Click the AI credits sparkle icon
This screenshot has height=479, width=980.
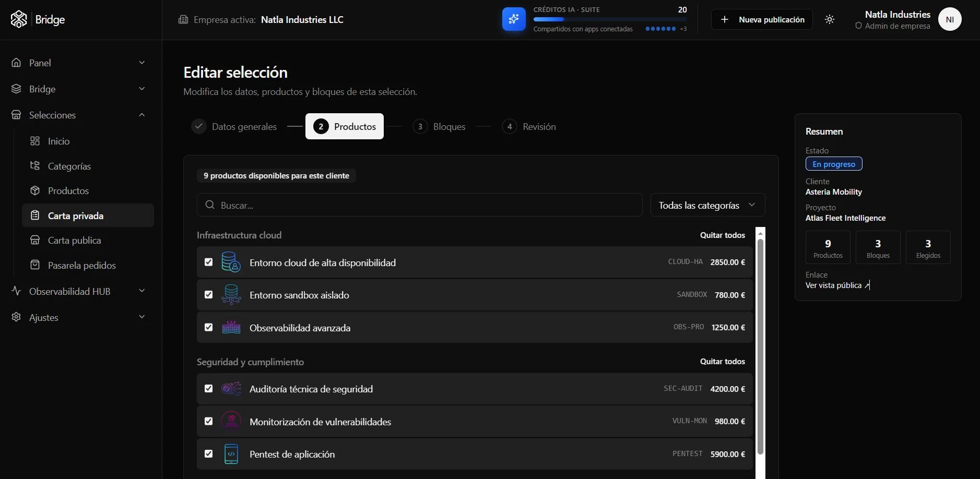tap(514, 19)
